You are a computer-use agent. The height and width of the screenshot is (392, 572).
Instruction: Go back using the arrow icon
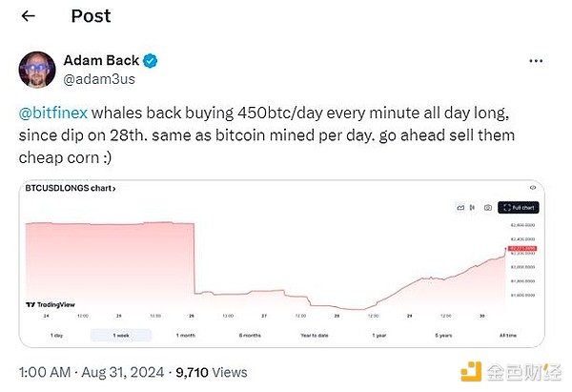28,15
